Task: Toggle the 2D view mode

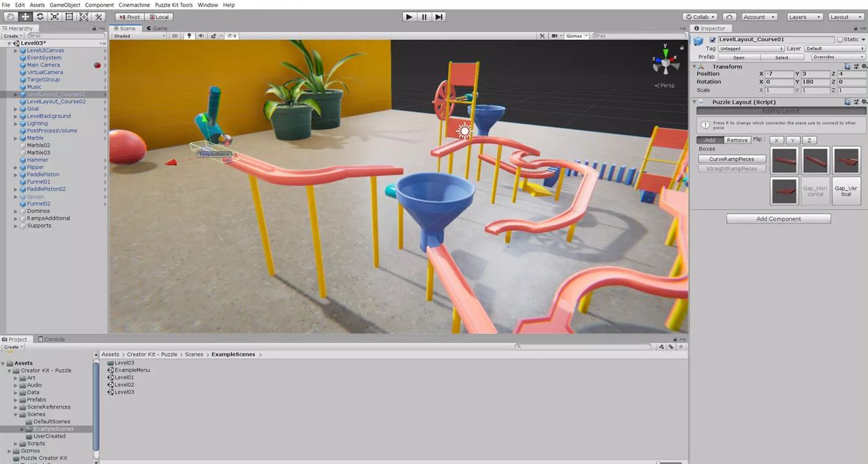Action: coord(174,36)
